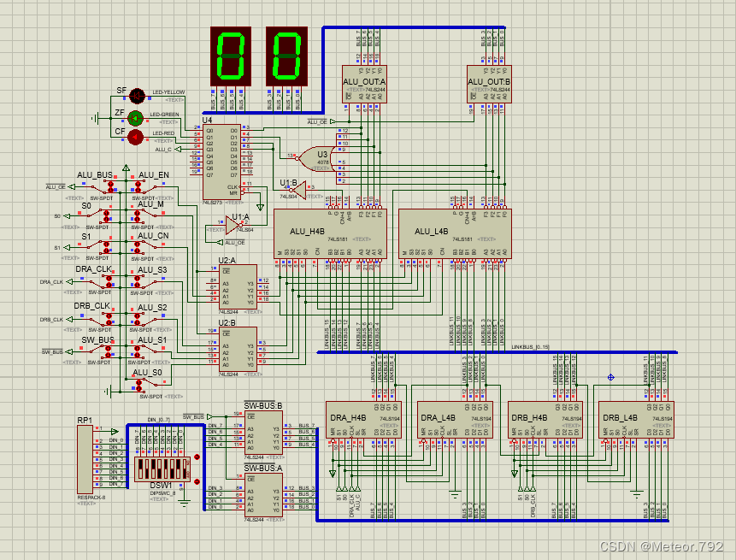Select the right seven-segment display

(287, 56)
